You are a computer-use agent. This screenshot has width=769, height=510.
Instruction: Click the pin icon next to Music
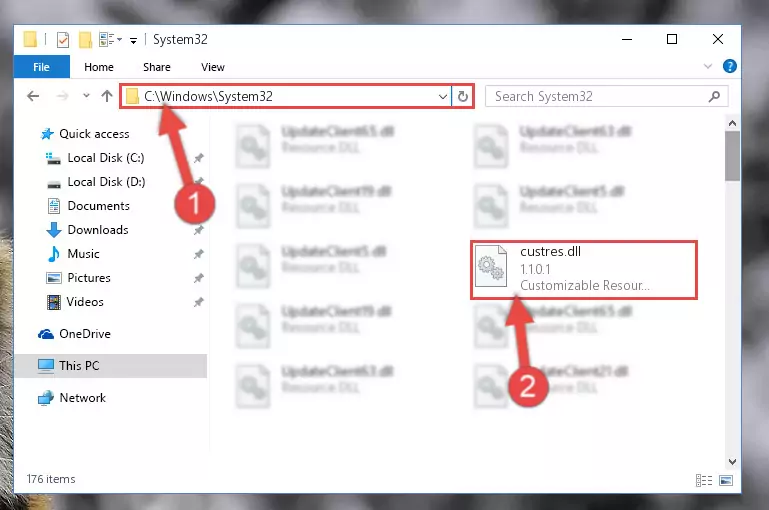[x=198, y=254]
